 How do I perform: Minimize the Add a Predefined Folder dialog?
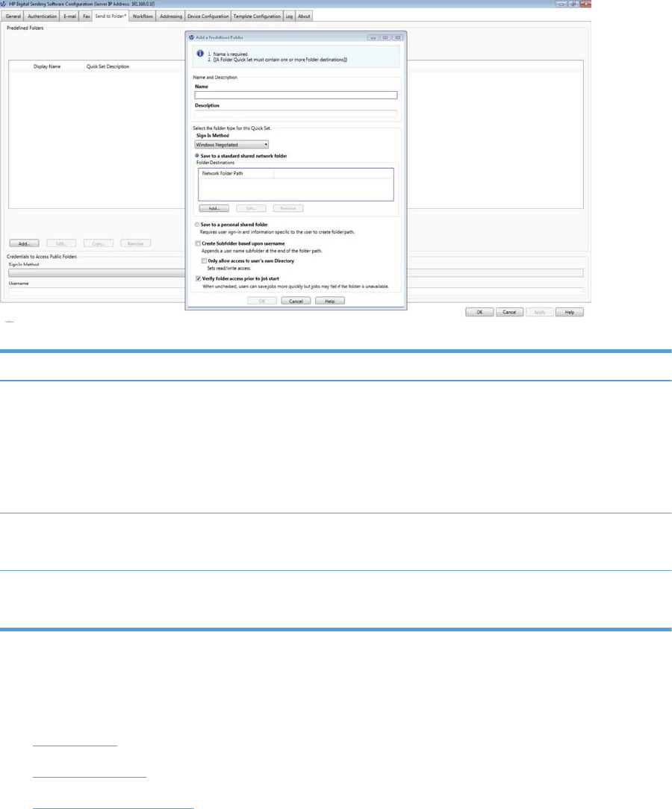pos(373,37)
